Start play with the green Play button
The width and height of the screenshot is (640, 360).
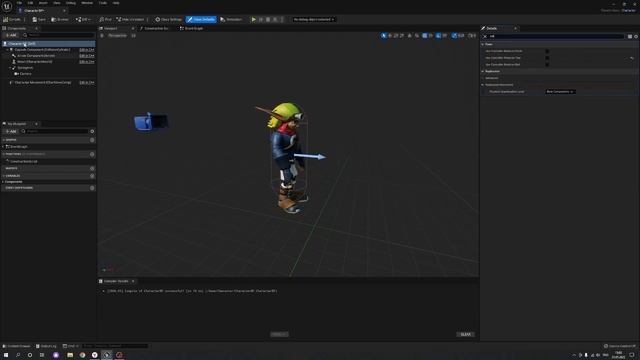(253, 19)
